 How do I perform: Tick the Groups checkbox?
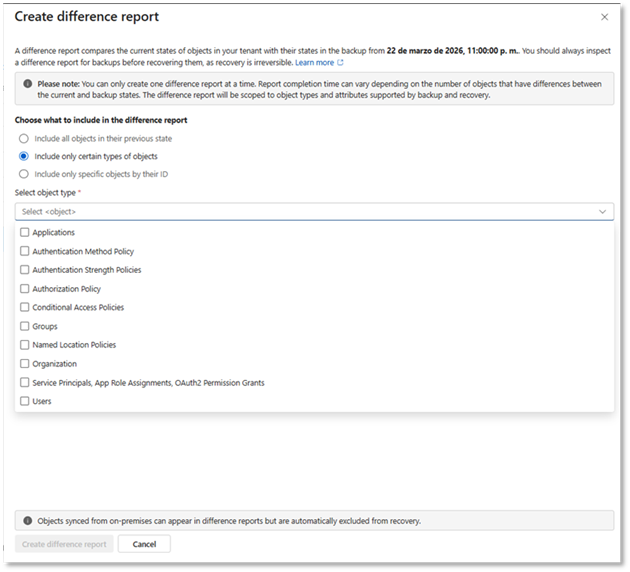tap(25, 326)
